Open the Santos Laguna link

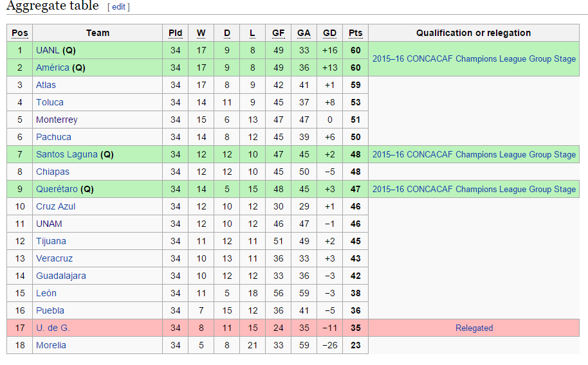tap(67, 154)
